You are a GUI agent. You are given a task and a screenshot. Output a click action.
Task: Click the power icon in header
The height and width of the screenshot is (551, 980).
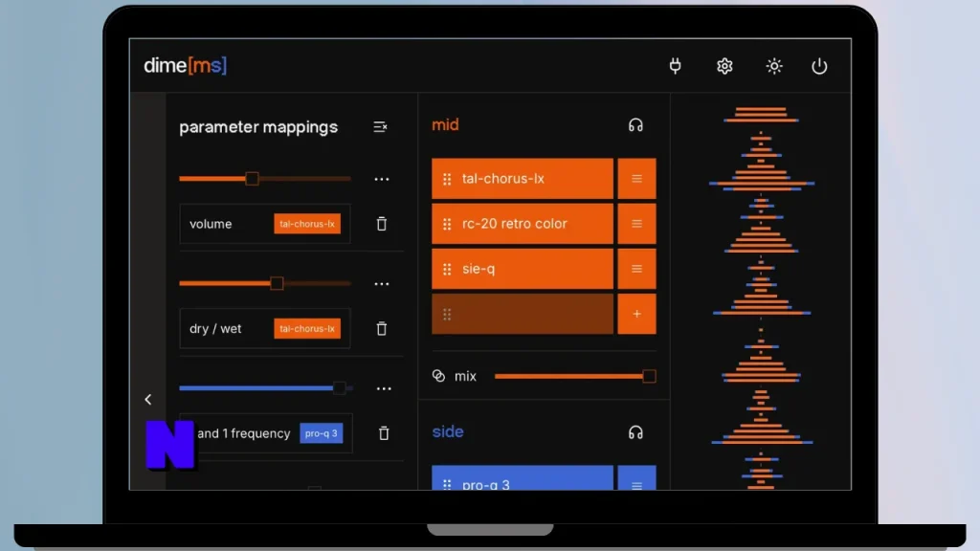(819, 66)
